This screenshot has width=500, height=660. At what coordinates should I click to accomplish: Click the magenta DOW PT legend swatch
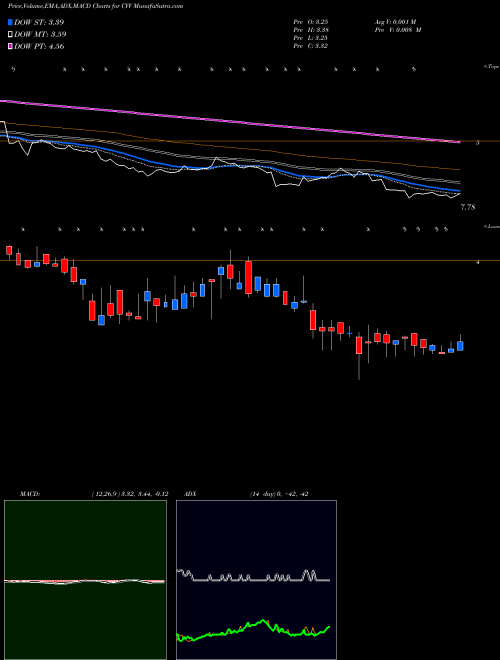11,46
